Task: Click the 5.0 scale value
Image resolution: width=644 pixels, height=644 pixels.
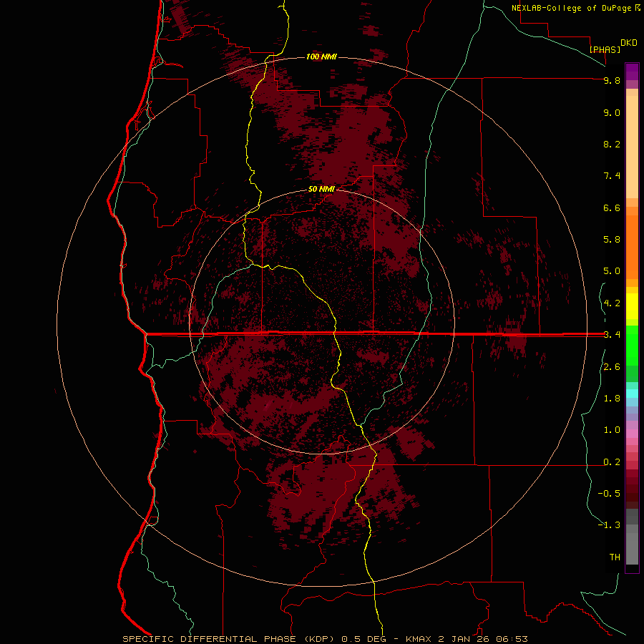Action: pos(612,271)
